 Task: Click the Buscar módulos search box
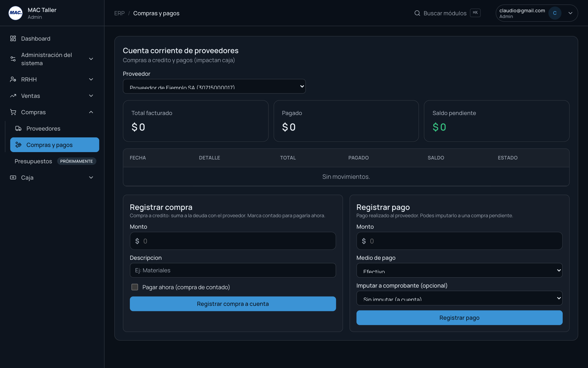(x=447, y=13)
